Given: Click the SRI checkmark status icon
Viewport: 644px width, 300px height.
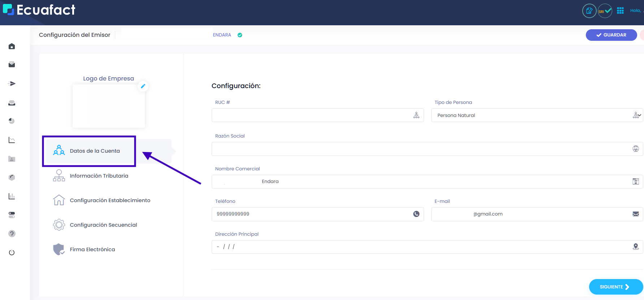Looking at the screenshot, I should pyautogui.click(x=605, y=11).
